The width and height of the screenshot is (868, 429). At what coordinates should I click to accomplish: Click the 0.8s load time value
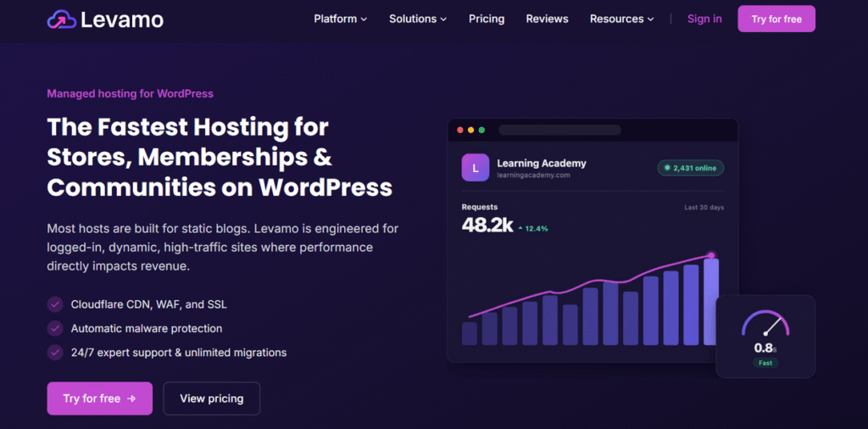pyautogui.click(x=765, y=348)
